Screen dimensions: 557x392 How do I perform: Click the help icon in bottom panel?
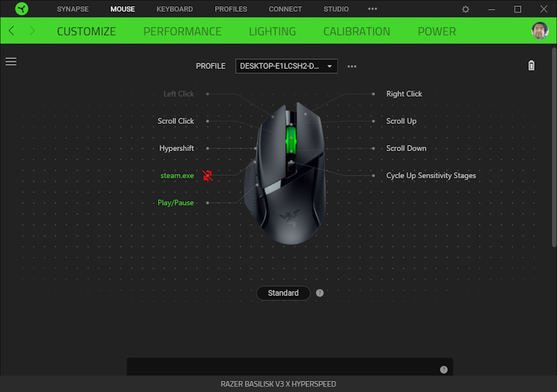coord(444,370)
